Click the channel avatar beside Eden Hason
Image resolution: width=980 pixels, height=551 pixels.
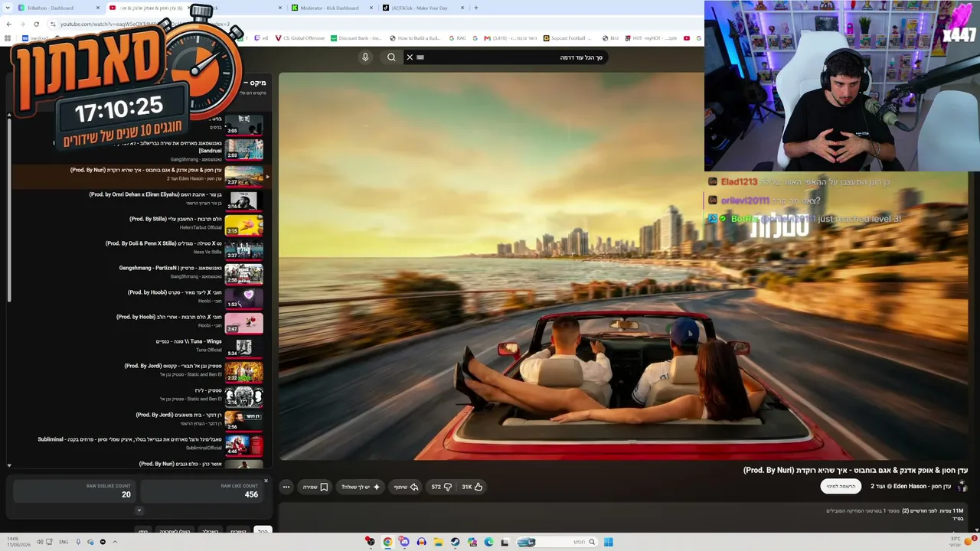(x=962, y=486)
